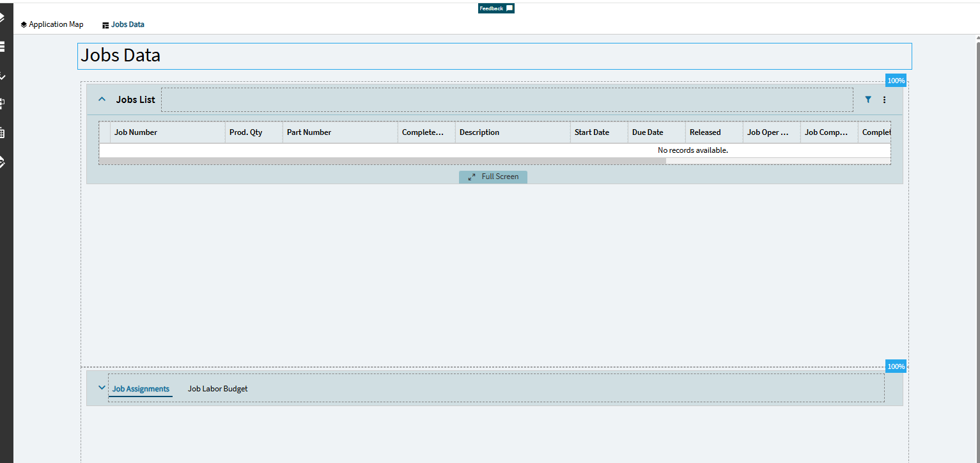Click the Start Date column header
Viewport: 980px width, 463px height.
[599, 132]
